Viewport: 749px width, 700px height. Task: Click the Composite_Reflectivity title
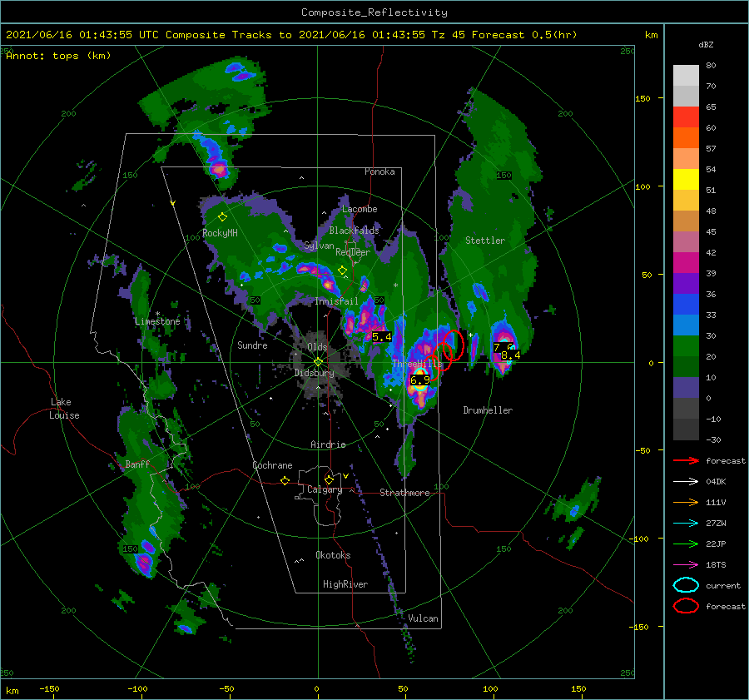(x=374, y=12)
